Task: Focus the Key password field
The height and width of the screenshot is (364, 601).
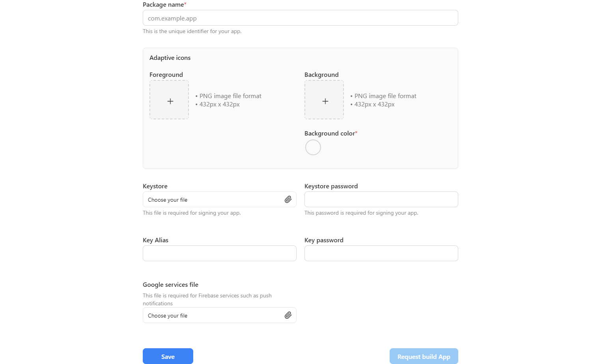Action: coord(381,253)
